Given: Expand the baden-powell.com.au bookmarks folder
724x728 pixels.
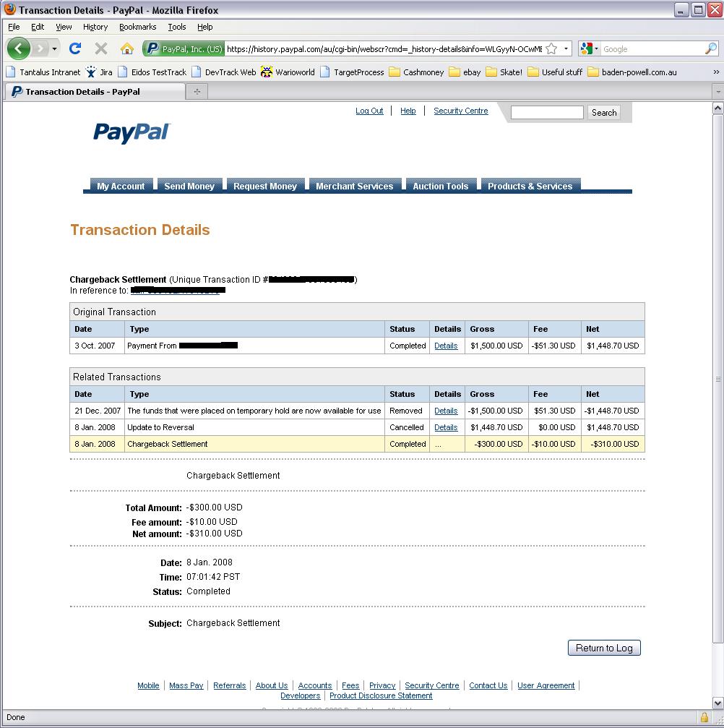Looking at the screenshot, I should tap(632, 72).
